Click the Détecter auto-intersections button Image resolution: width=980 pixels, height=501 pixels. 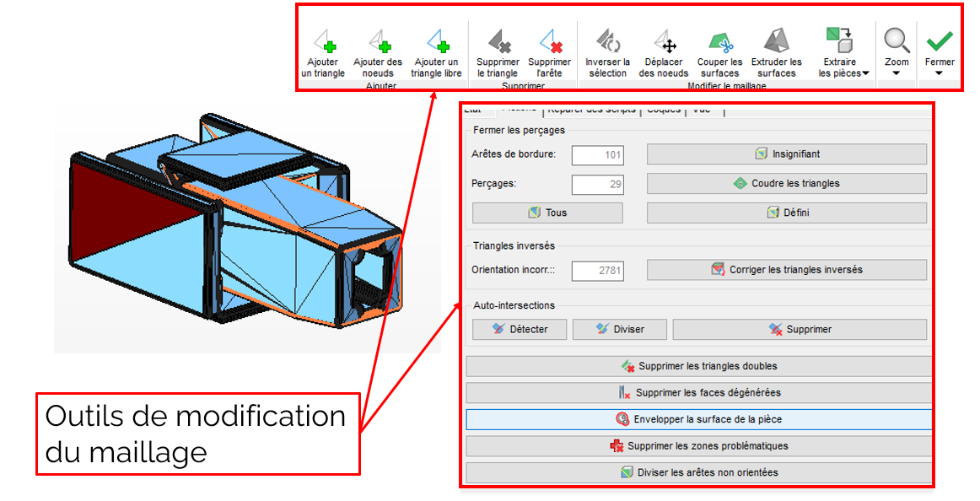coord(520,329)
